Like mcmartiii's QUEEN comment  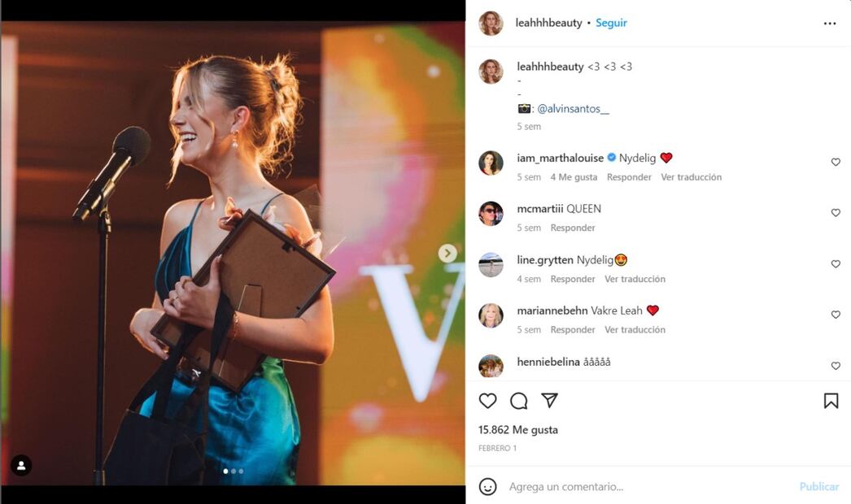tap(836, 213)
